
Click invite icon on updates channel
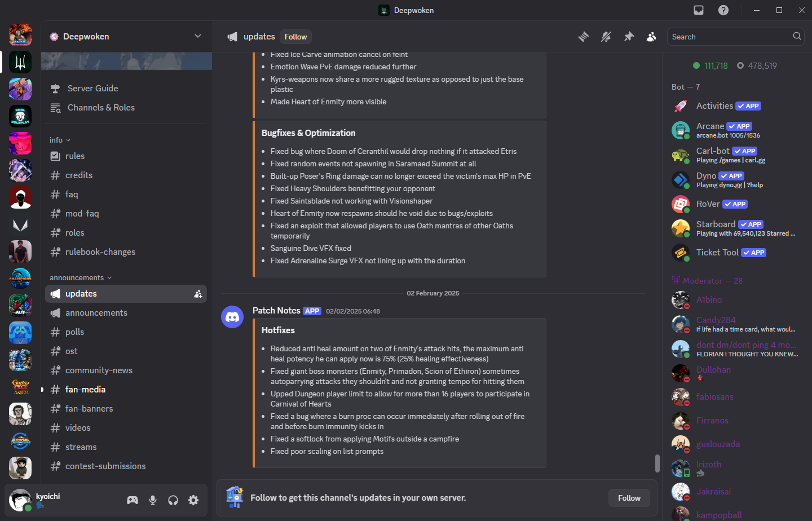(198, 294)
